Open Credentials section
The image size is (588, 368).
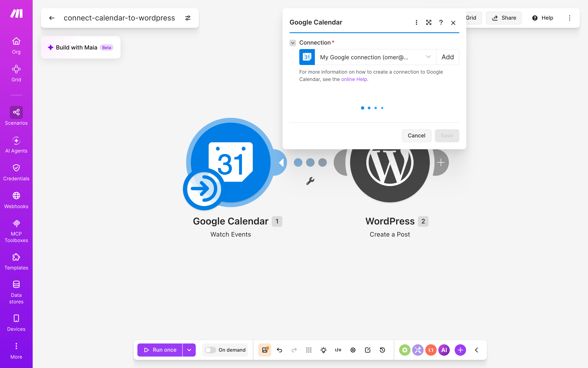pyautogui.click(x=16, y=172)
